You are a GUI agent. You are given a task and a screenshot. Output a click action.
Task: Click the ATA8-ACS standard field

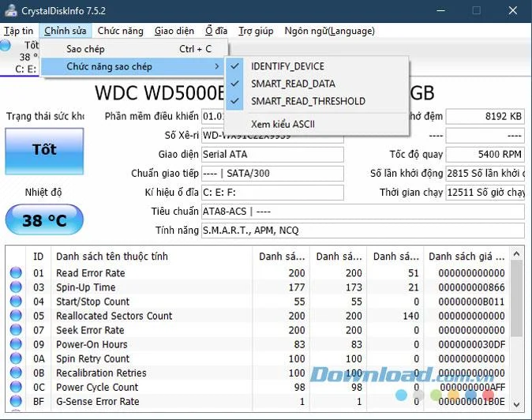(363, 212)
